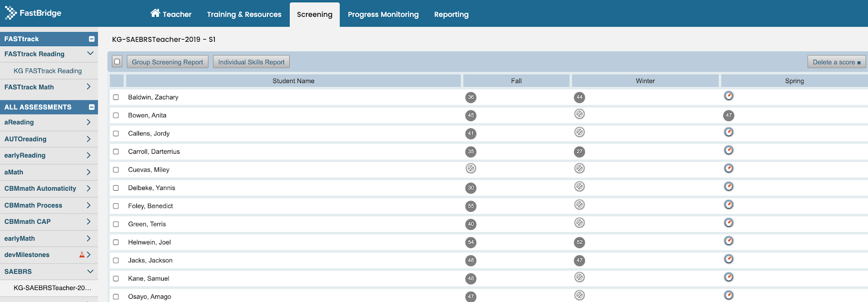
Task: Click Winter not-taken icon for Foley, Benedict
Action: [579, 205]
